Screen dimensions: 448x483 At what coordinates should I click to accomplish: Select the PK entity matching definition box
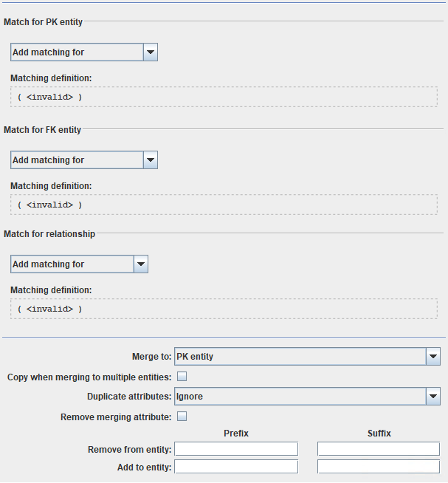pos(224,97)
